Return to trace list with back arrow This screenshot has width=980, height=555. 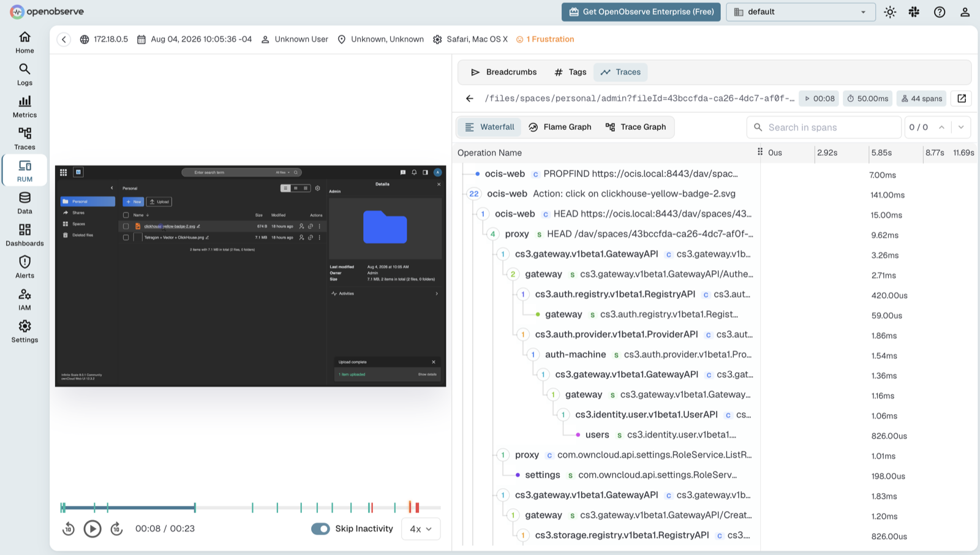tap(469, 99)
